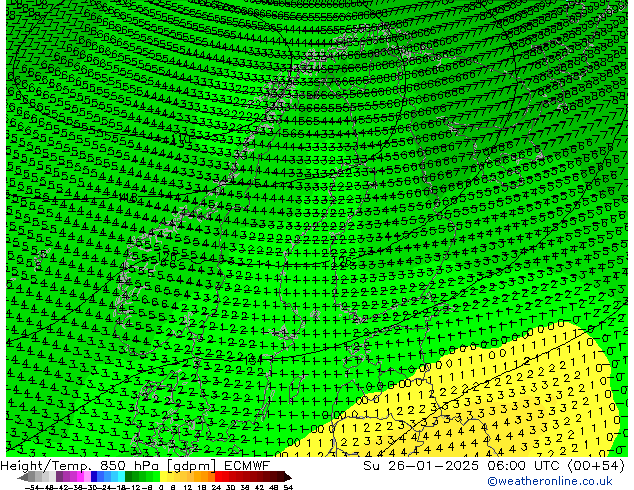Click the '48' legend label right of zero
Screen dimensions: 634x490
point(274,488)
